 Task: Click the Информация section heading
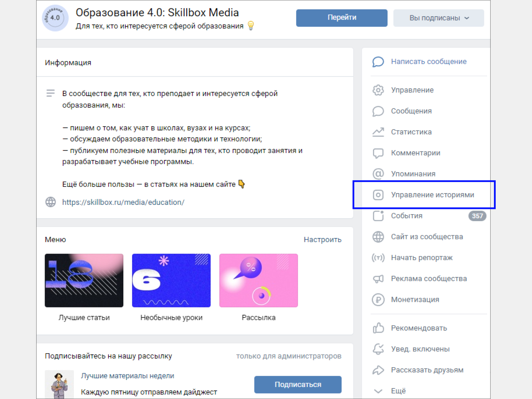pos(68,63)
